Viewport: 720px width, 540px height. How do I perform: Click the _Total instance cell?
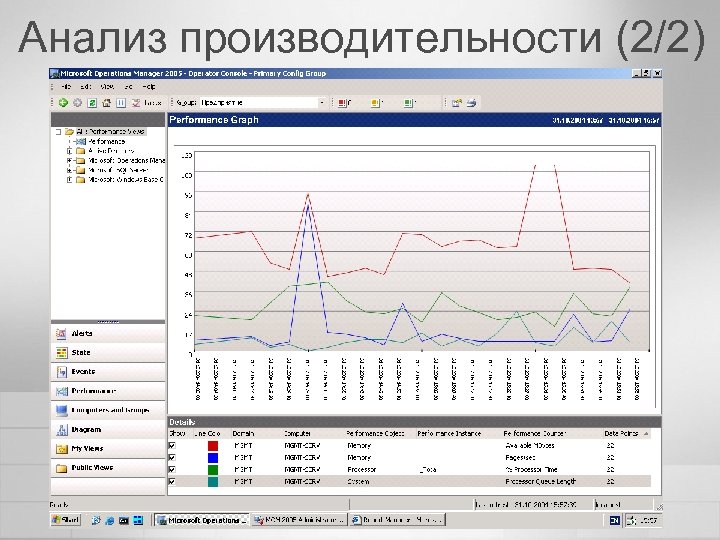(x=427, y=470)
